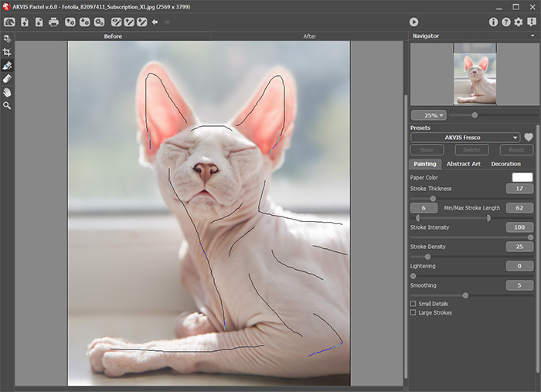Enable the Small Details checkbox
This screenshot has width=541, height=392.
tap(413, 304)
